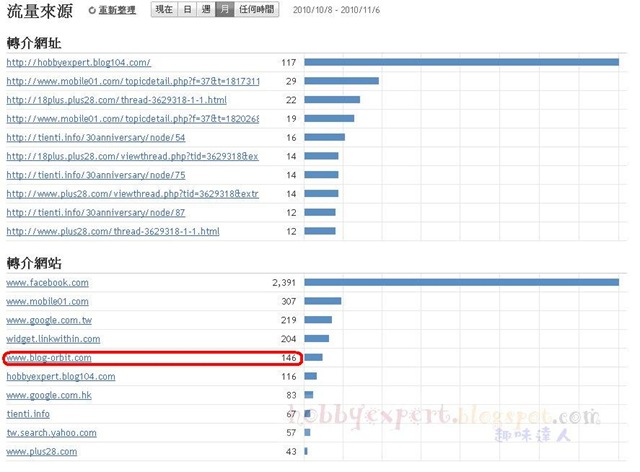Open tienti.info in referring sites list
Viewport: 640px width, 472px height.
[x=28, y=414]
